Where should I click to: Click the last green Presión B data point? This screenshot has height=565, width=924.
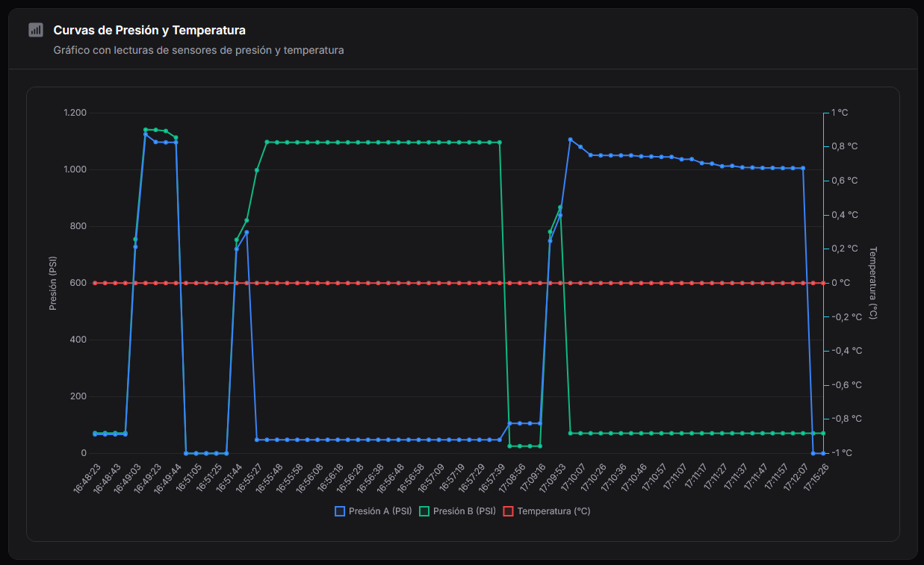point(823,433)
